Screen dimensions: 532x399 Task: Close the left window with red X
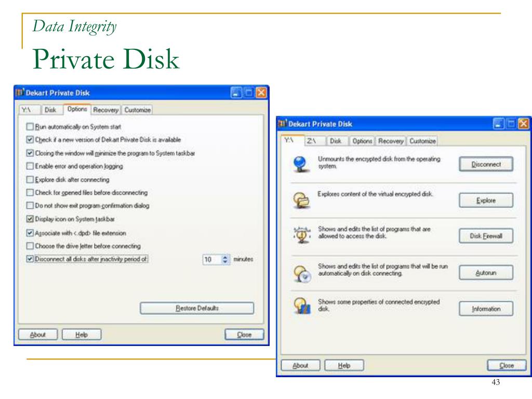pos(261,92)
